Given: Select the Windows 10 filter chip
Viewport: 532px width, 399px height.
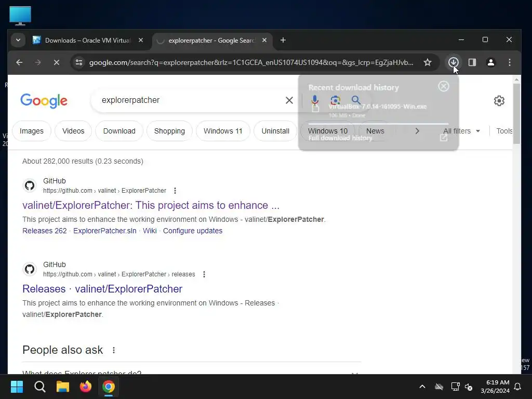Looking at the screenshot, I should point(328,131).
